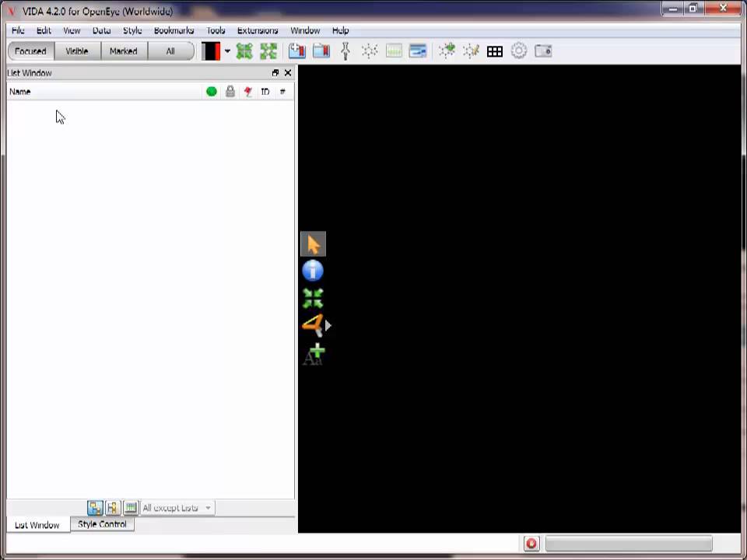
Task: Close the List Window panel
Action: coord(288,73)
